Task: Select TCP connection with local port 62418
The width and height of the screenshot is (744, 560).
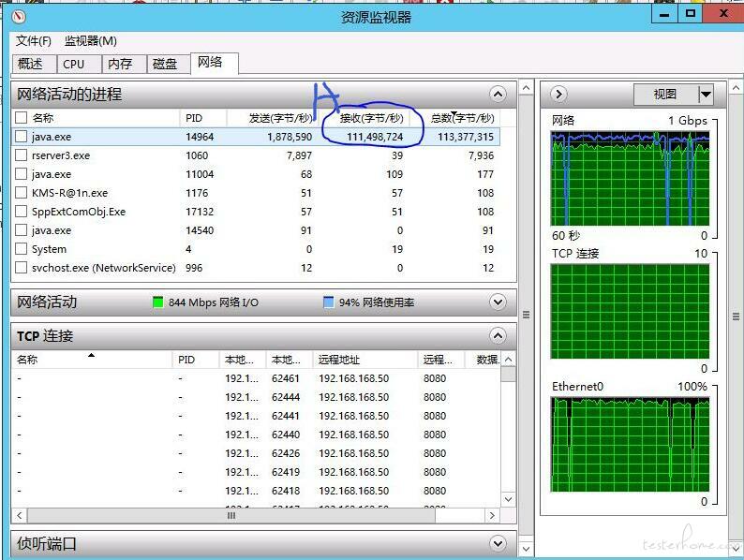Action: point(256,491)
